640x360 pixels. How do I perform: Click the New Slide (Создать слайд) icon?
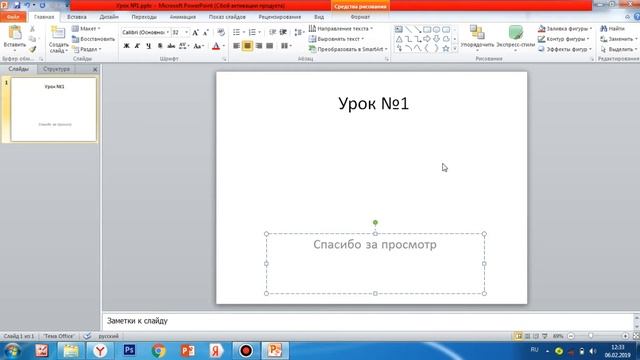58,33
